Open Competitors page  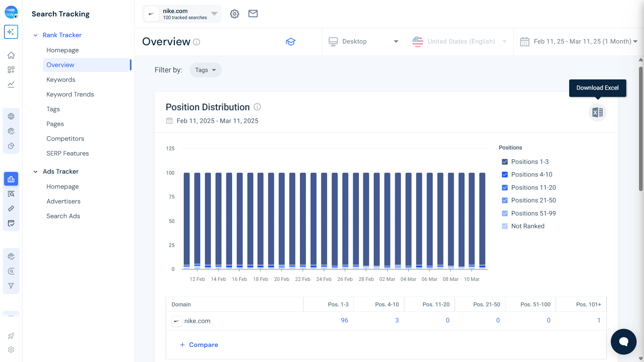pos(65,139)
